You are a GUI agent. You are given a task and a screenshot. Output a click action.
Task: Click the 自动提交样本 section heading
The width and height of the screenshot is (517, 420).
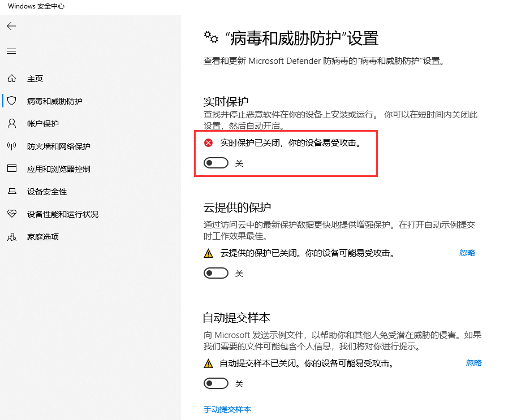click(236, 318)
